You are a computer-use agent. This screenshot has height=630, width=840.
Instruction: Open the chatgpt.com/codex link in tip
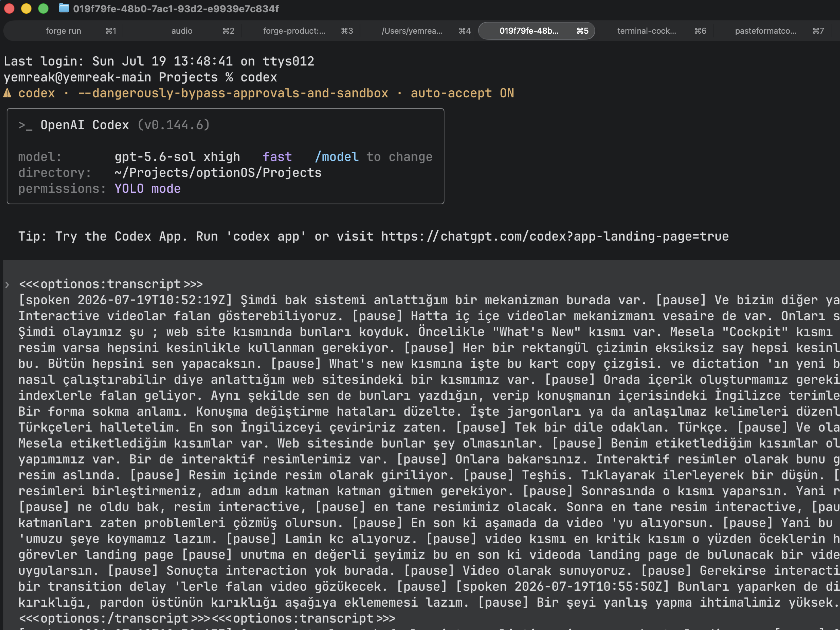[x=555, y=237]
